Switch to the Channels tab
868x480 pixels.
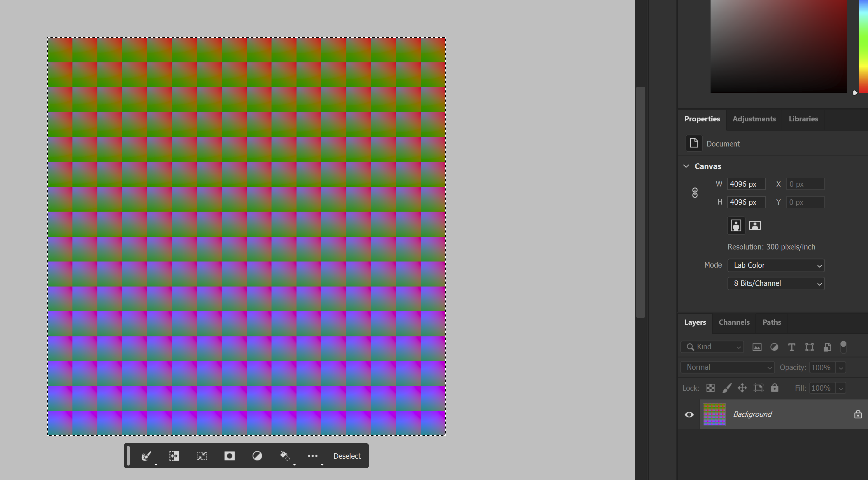click(x=734, y=322)
